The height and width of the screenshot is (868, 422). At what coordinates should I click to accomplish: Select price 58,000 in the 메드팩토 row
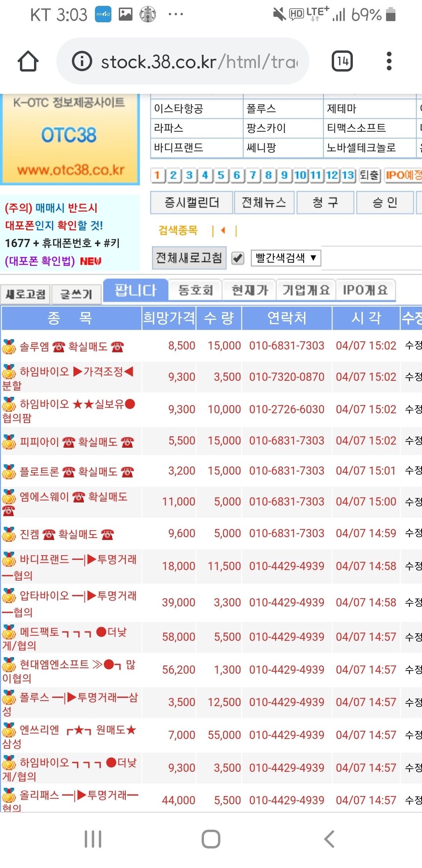[x=179, y=637]
